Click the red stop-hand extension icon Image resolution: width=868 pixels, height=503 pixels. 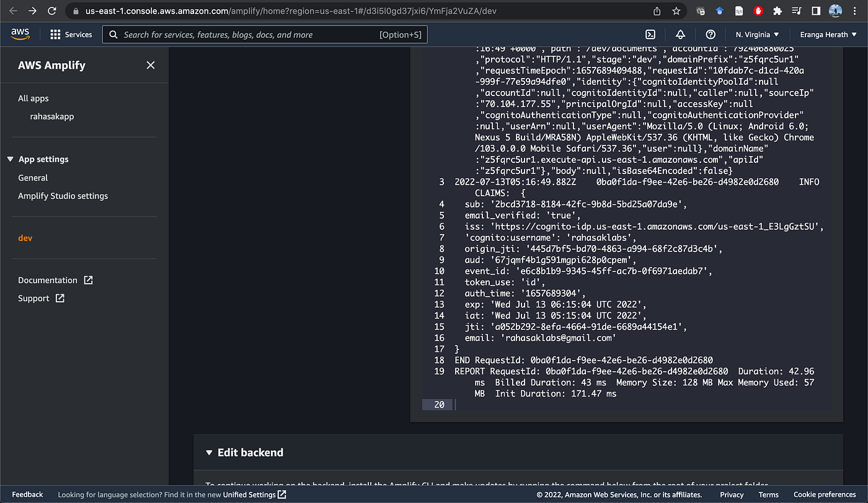click(x=758, y=11)
